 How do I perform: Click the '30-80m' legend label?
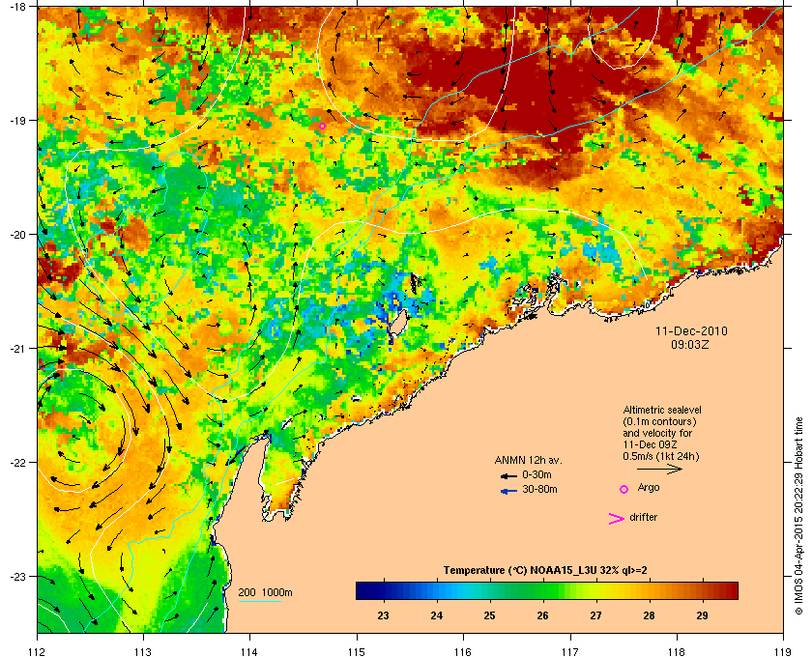[x=539, y=489]
